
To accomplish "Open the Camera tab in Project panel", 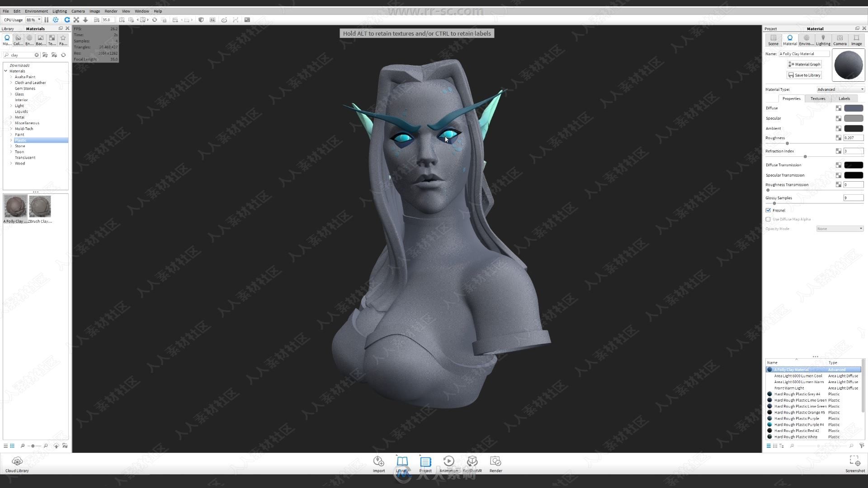I will (x=840, y=40).
